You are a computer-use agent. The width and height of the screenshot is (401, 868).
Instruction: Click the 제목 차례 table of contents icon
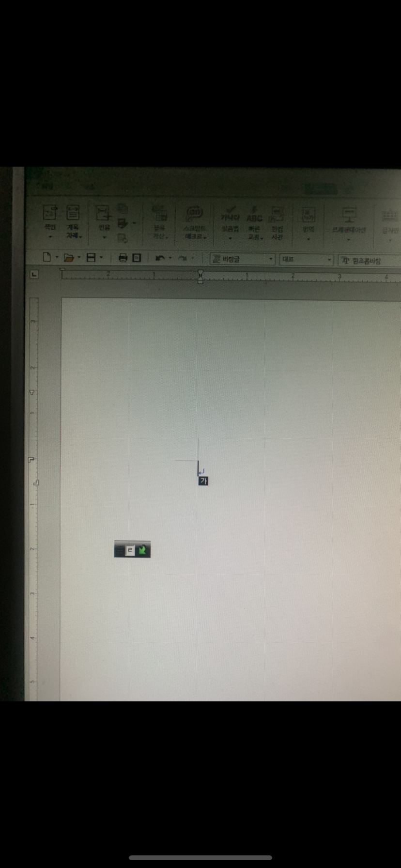tap(73, 212)
